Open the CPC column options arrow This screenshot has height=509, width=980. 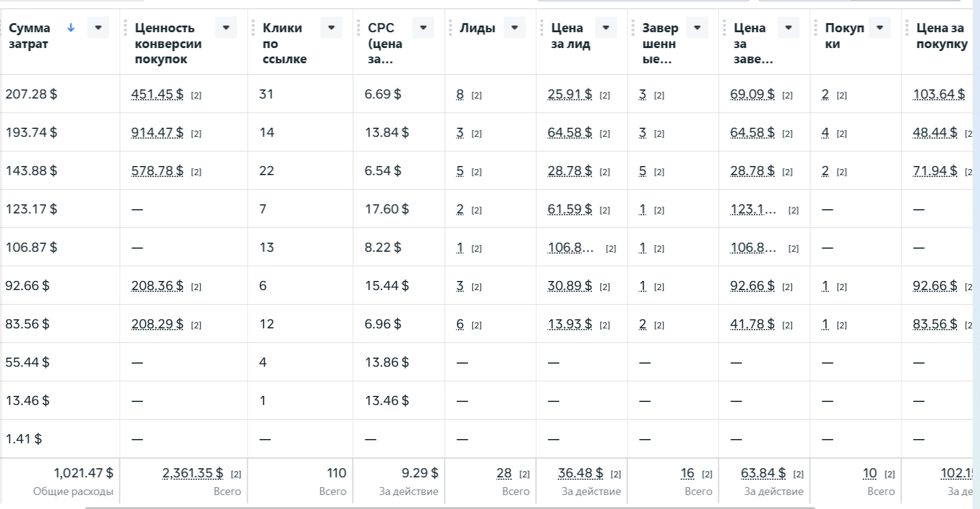click(423, 27)
